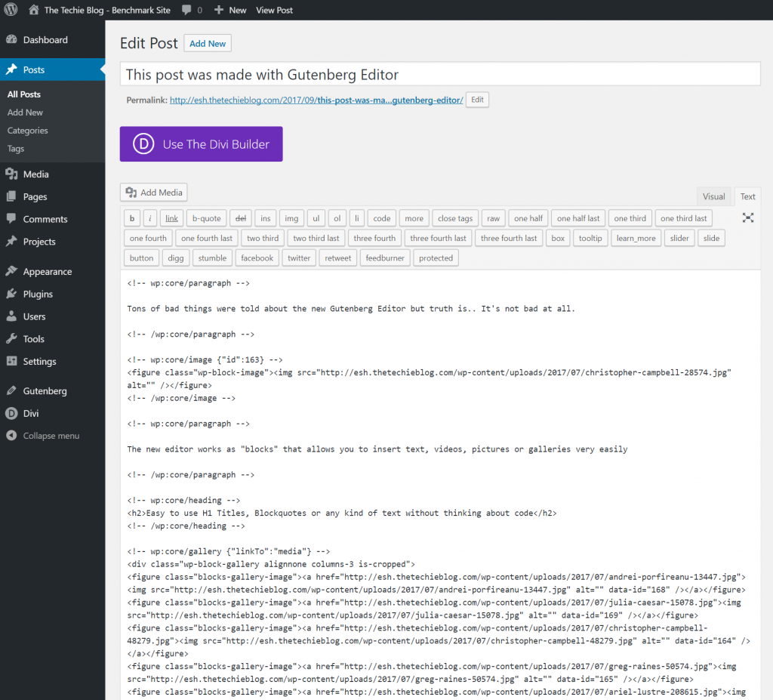773x700 pixels.
Task: Open All Posts submenu item
Action: pyautogui.click(x=23, y=94)
